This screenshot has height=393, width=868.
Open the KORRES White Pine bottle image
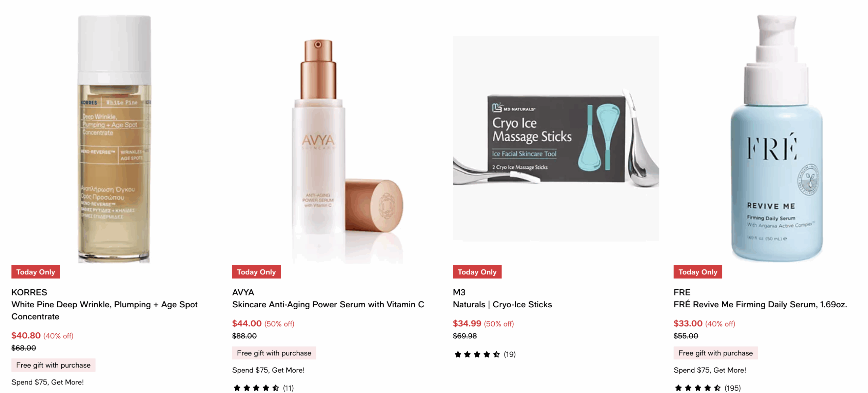114,139
